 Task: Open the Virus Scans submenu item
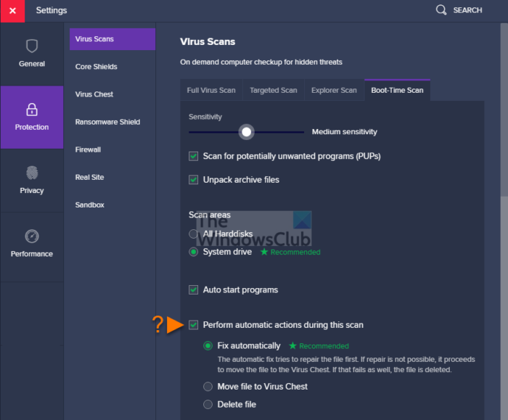click(112, 39)
